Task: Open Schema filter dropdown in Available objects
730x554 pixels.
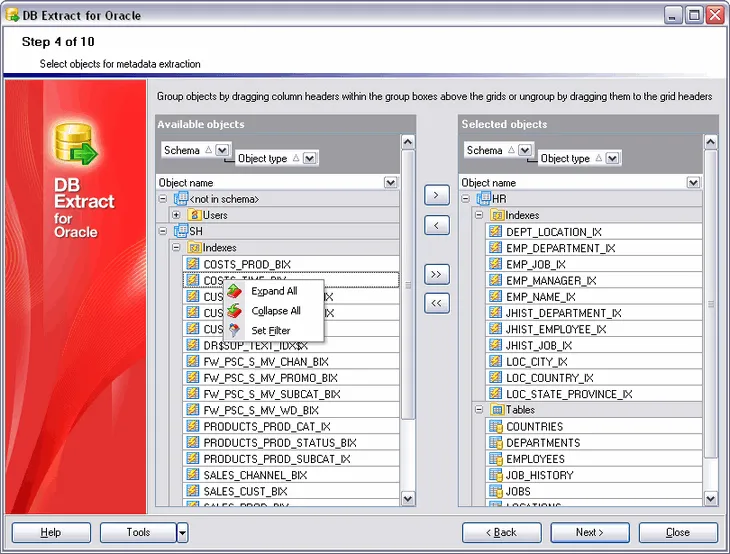Action: pos(222,150)
